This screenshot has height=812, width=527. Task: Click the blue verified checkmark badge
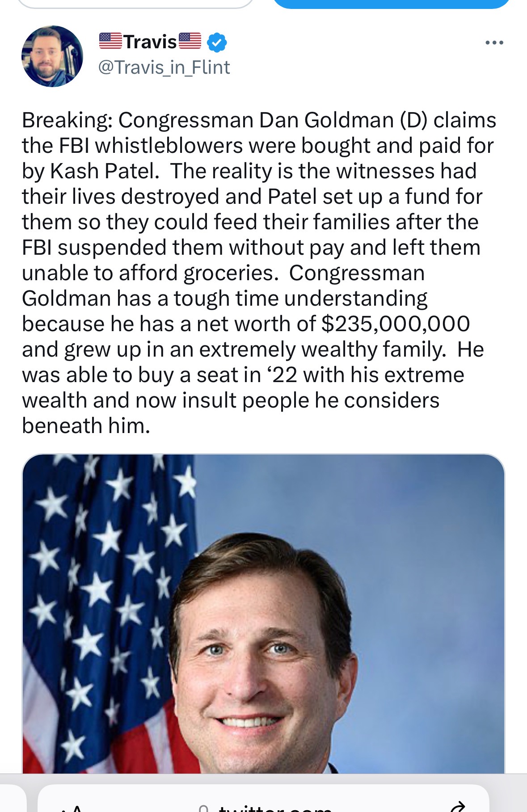[x=217, y=42]
